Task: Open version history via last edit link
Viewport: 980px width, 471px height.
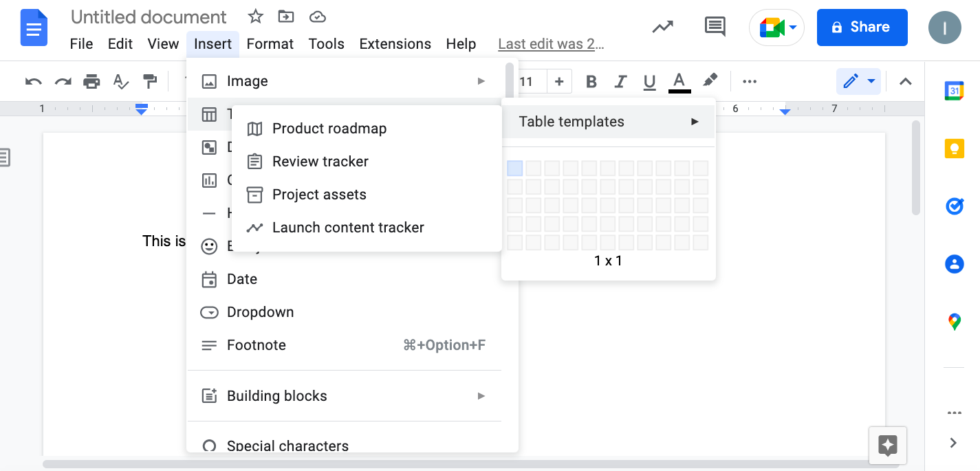Action: click(x=551, y=43)
